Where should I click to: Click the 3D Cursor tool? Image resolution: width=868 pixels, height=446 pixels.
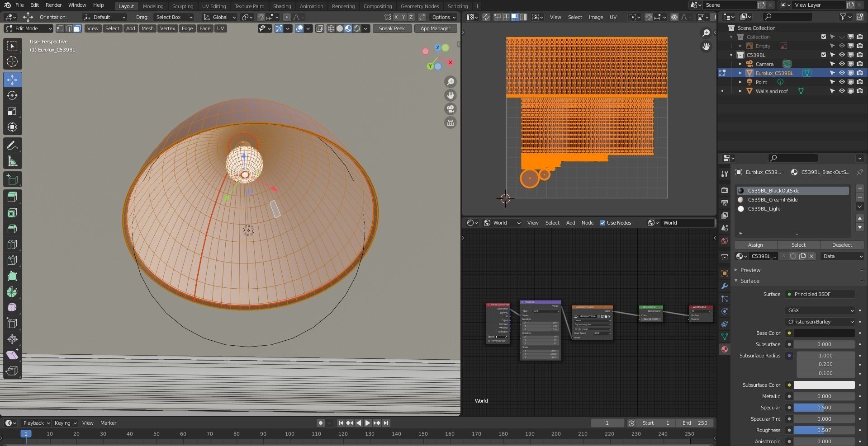point(12,61)
